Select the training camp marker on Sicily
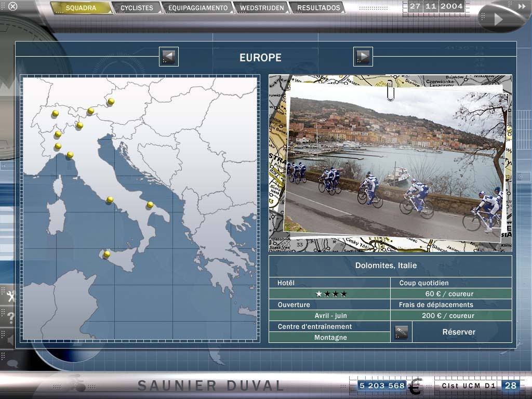Image resolution: width=532 pixels, height=399 pixels. pos(107,254)
